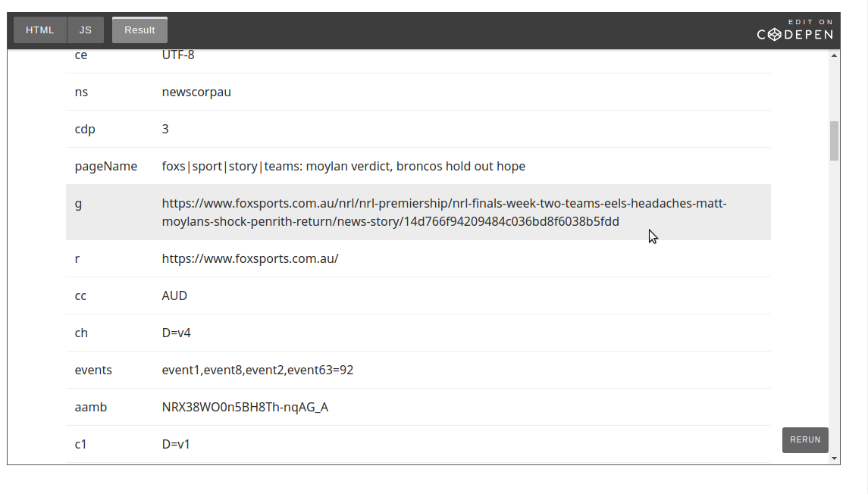Select the D=v4 value
The image size is (868, 494).
(176, 333)
